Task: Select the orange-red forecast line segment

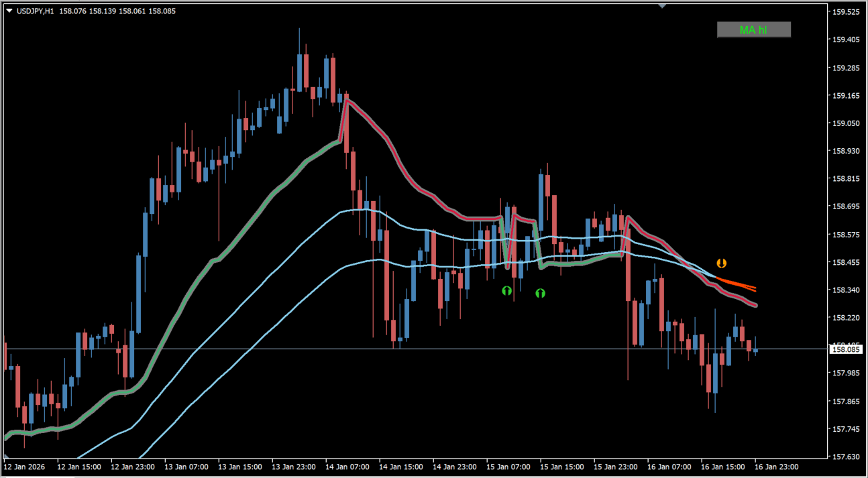Action: 737,284
